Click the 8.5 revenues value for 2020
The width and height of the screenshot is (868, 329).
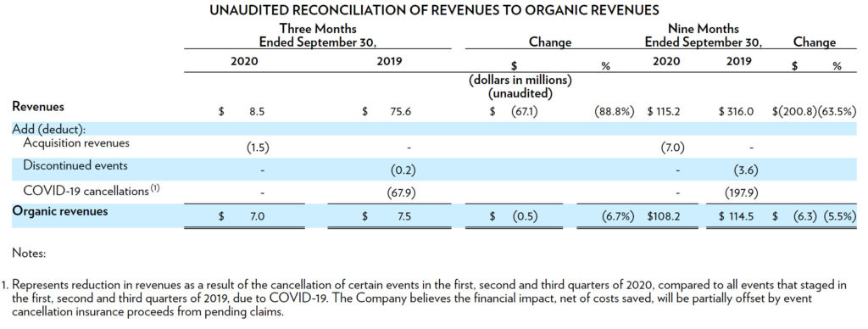click(257, 111)
